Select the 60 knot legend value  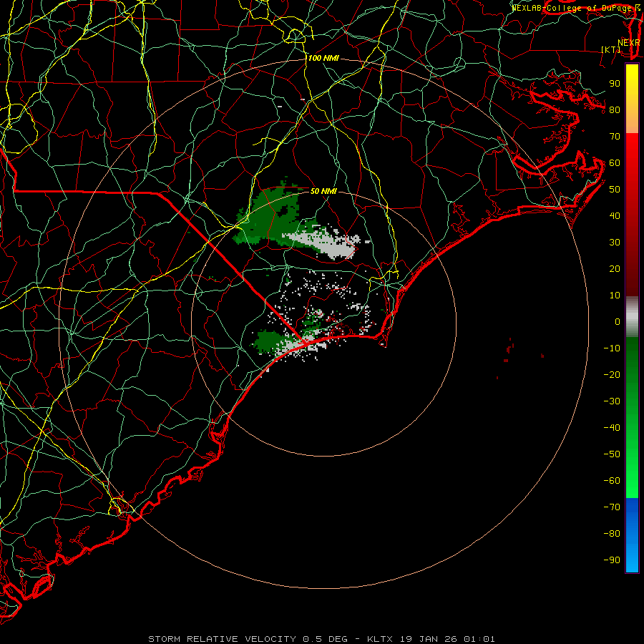coord(615,163)
